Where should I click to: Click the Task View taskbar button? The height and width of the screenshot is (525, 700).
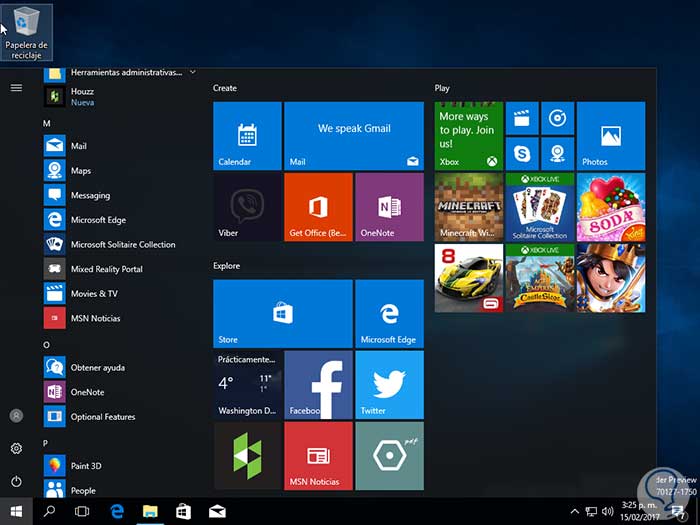(x=82, y=511)
